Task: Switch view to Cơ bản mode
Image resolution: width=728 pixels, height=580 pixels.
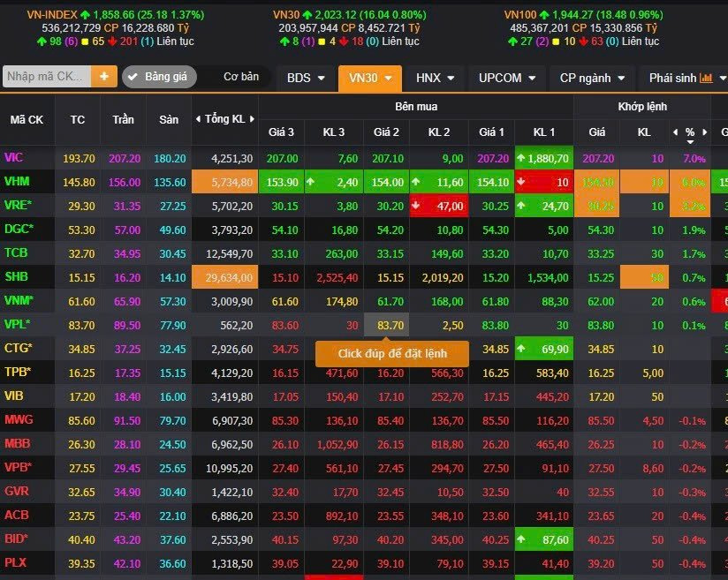Action: coord(240,77)
